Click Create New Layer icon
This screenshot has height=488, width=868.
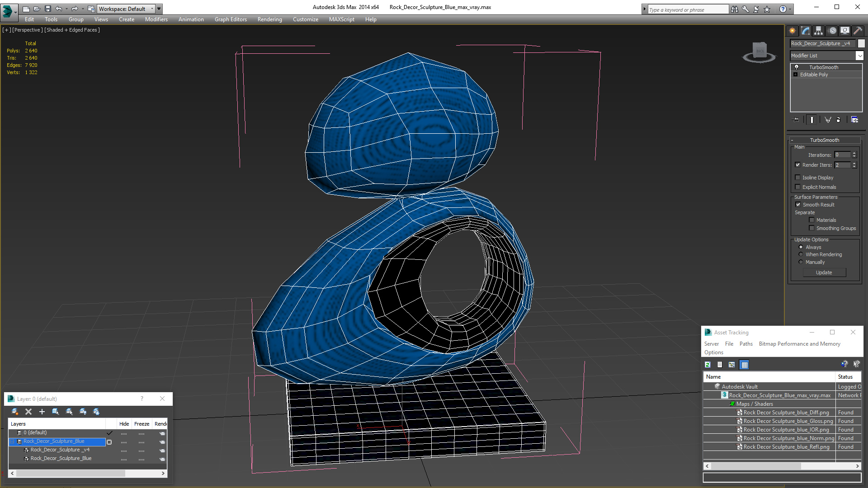(x=14, y=412)
